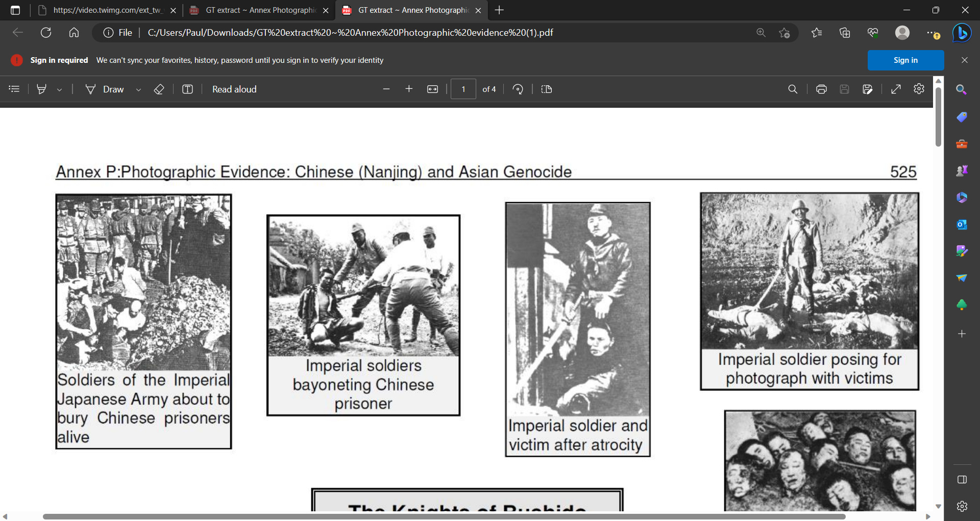Open the Favorites list
The width and height of the screenshot is (980, 521).
(817, 33)
